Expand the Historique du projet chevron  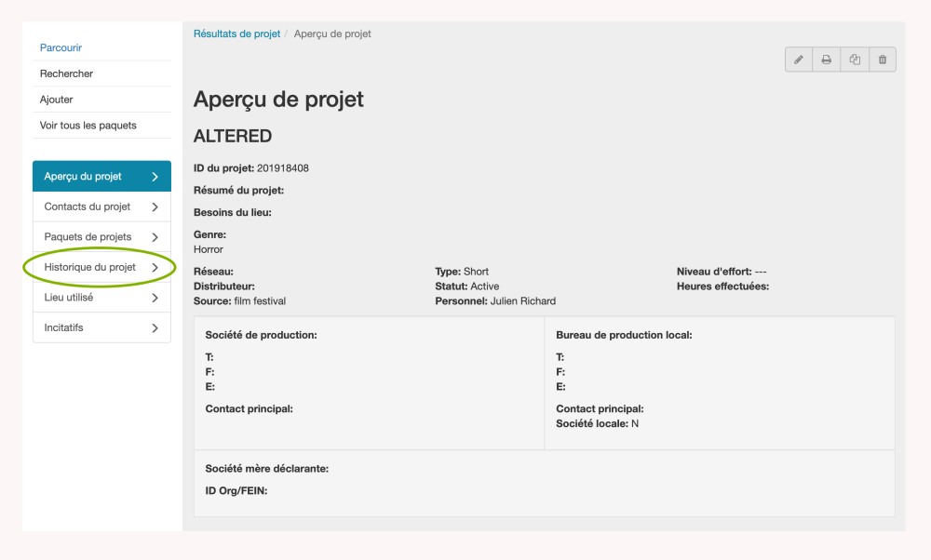tap(155, 268)
